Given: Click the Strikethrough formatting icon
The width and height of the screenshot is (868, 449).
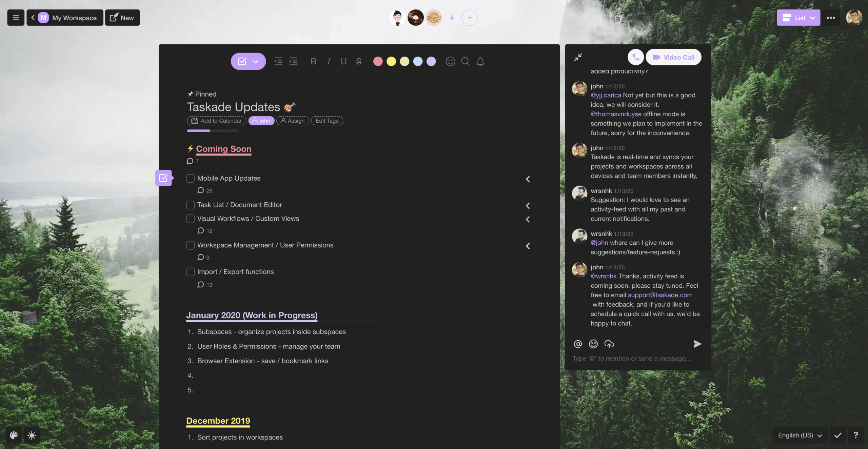Looking at the screenshot, I should (358, 61).
